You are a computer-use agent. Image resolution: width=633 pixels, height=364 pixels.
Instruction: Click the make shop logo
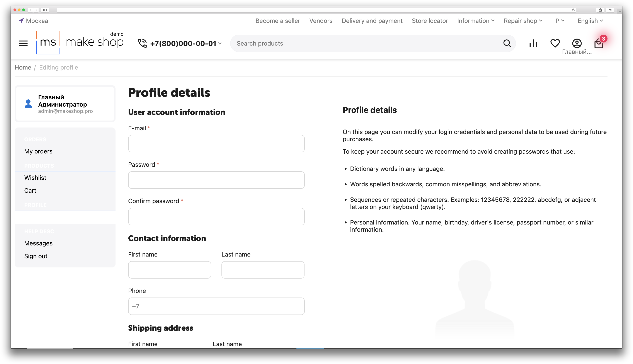click(80, 43)
